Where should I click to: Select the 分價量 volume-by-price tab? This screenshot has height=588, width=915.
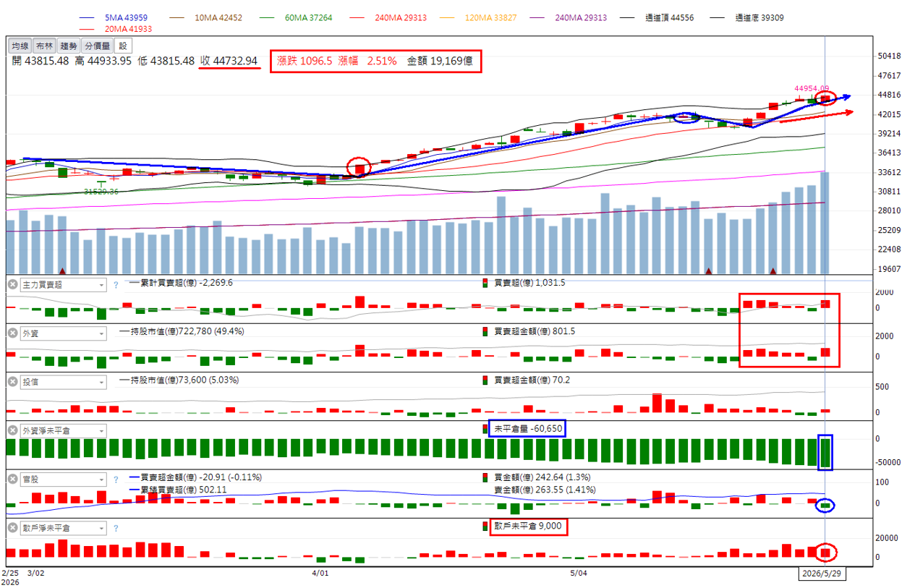pos(97,46)
